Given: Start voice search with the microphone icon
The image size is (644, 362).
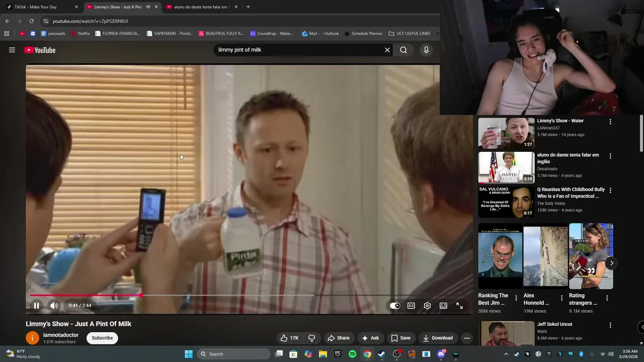Looking at the screenshot, I should tap(426, 50).
